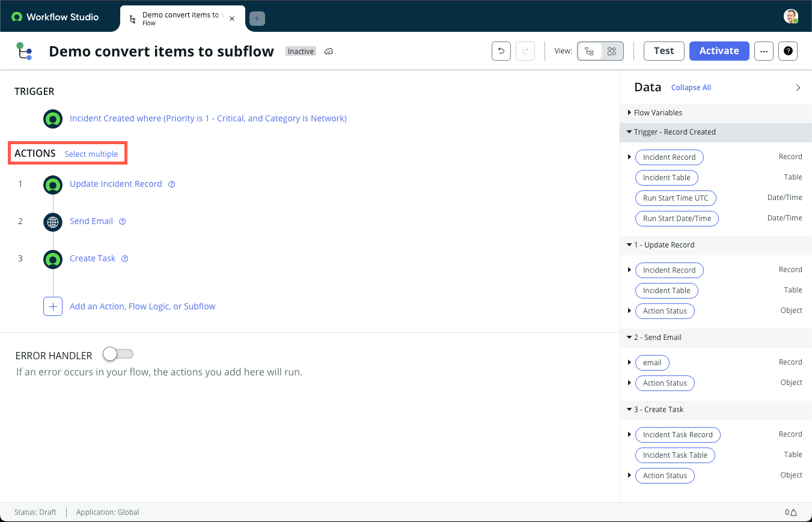Switch to diagram view

tap(612, 51)
